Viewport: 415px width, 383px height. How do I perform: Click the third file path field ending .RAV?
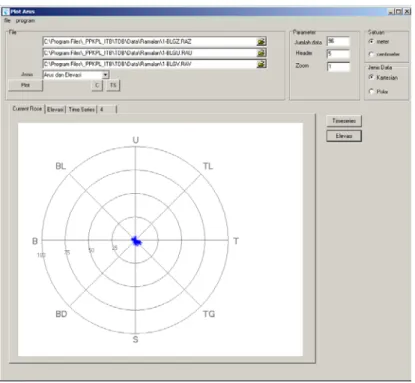tap(150, 64)
